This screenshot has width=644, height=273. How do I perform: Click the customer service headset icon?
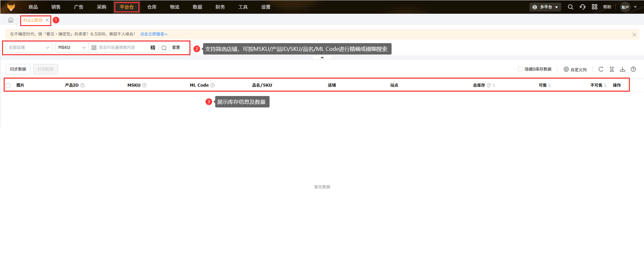tap(583, 7)
